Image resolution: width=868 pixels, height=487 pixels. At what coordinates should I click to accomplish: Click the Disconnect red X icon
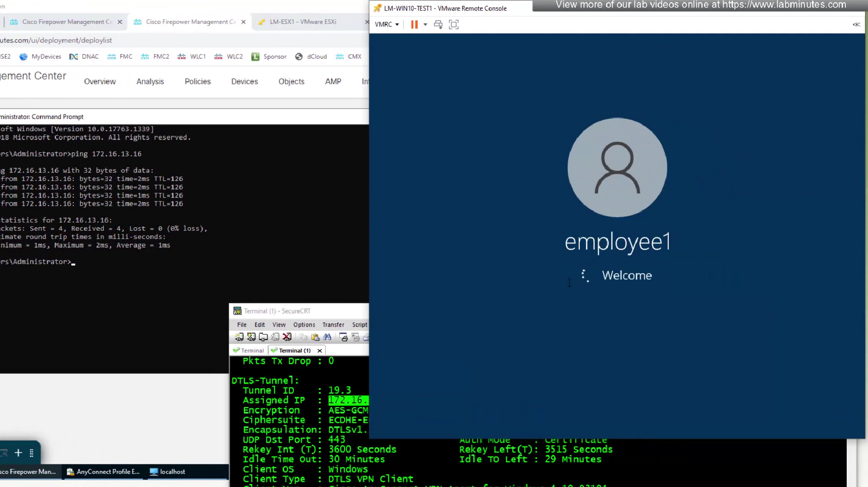pos(287,337)
